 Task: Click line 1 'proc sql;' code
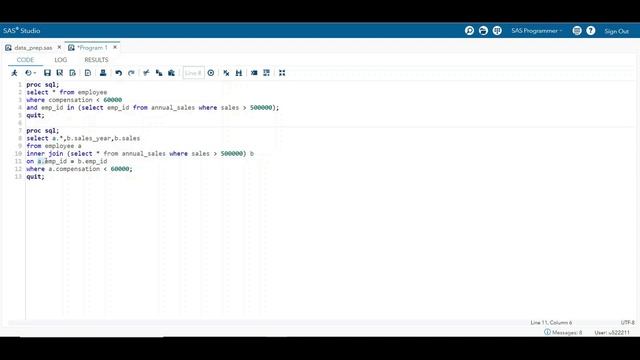[x=42, y=84]
